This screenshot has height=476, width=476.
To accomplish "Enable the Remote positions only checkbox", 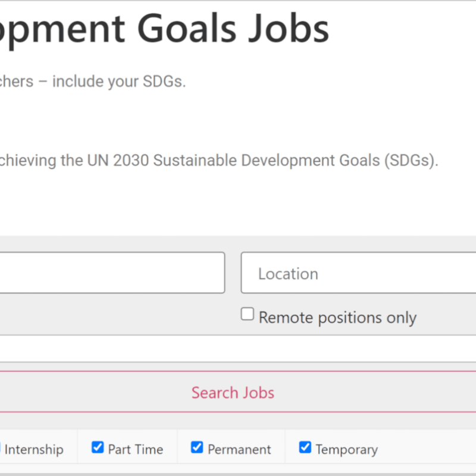I will (247, 314).
